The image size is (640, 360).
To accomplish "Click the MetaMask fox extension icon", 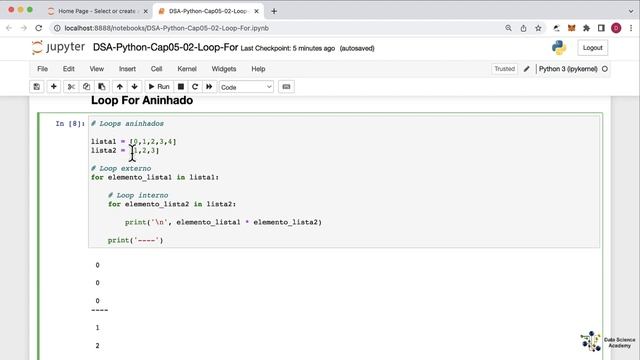I will pyautogui.click(x=571, y=28).
